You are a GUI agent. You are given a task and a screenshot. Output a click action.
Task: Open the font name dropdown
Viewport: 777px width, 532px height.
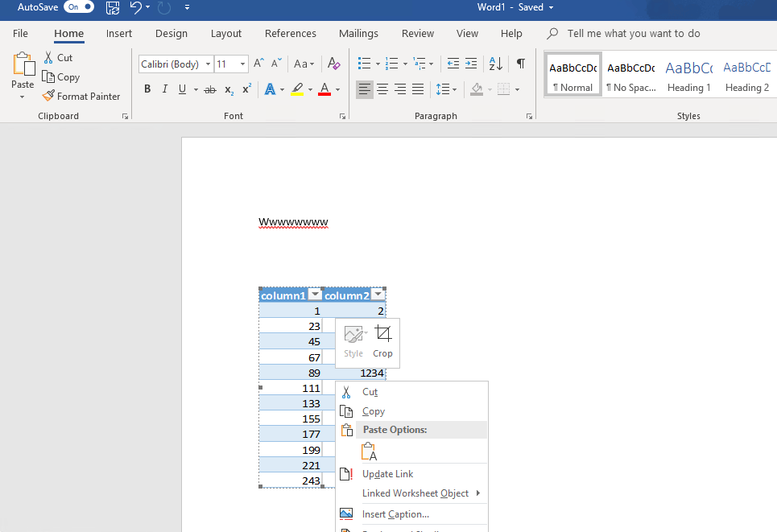[208, 64]
